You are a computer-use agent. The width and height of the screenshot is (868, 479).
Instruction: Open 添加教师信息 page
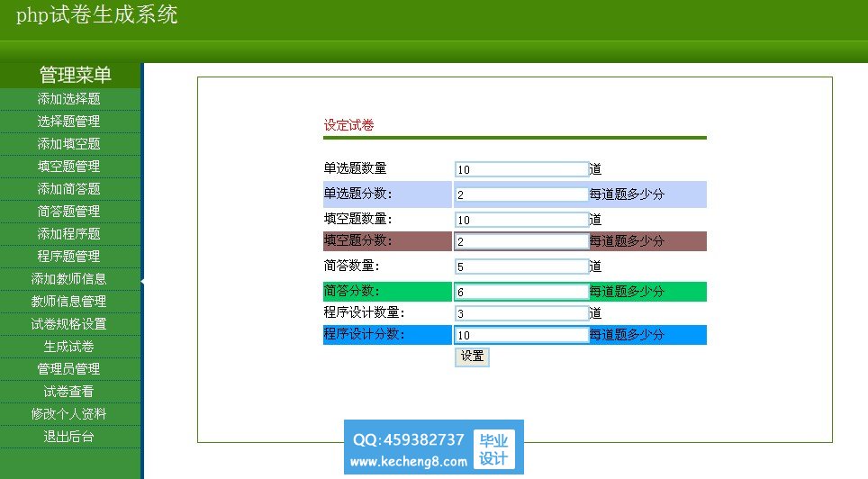pyautogui.click(x=68, y=279)
